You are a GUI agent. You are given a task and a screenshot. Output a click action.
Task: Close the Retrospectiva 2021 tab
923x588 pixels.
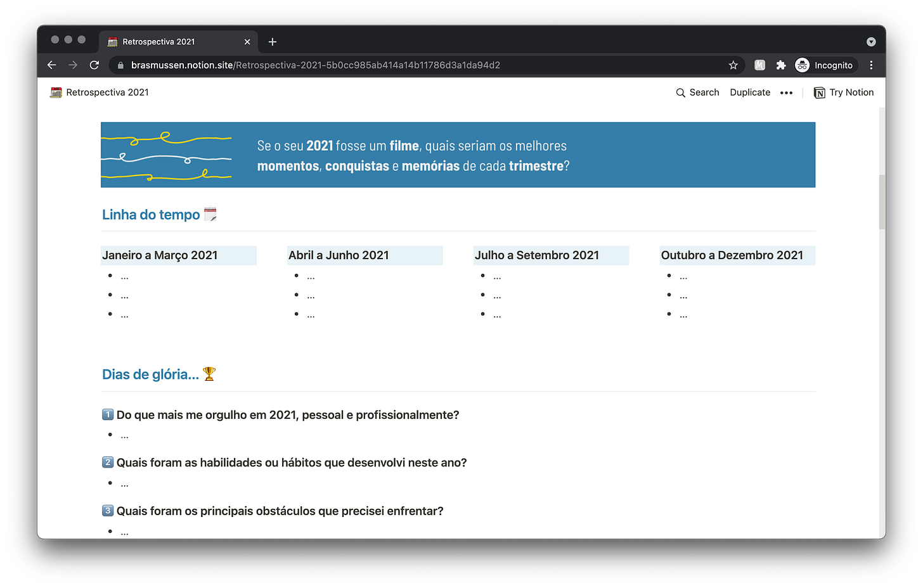pyautogui.click(x=247, y=42)
